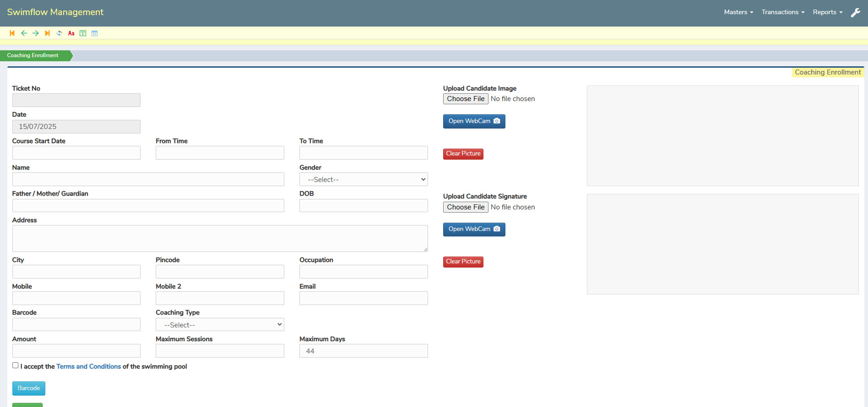Open the Reports menu
The image size is (868, 407).
[x=827, y=12]
